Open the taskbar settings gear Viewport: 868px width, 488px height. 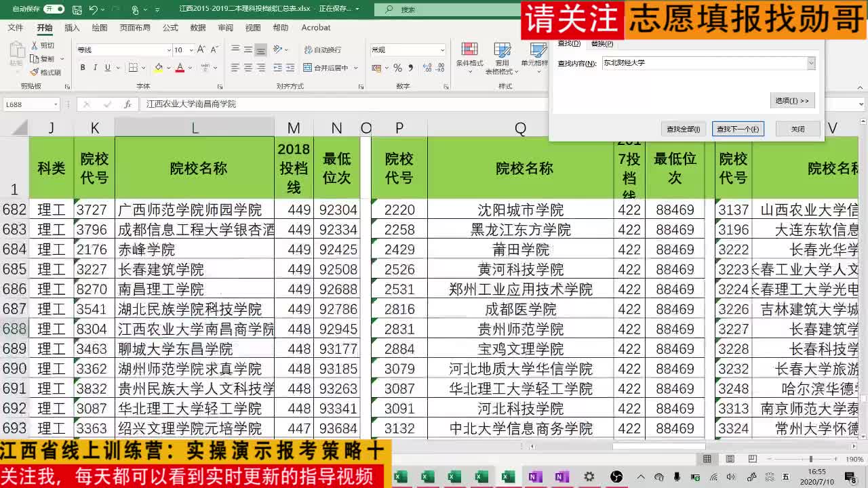pos(589,477)
